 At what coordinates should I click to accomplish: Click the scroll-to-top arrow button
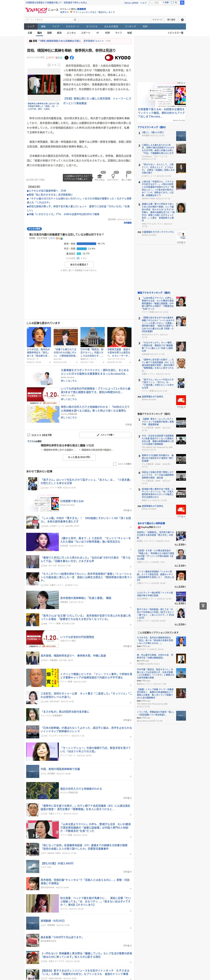203,606
